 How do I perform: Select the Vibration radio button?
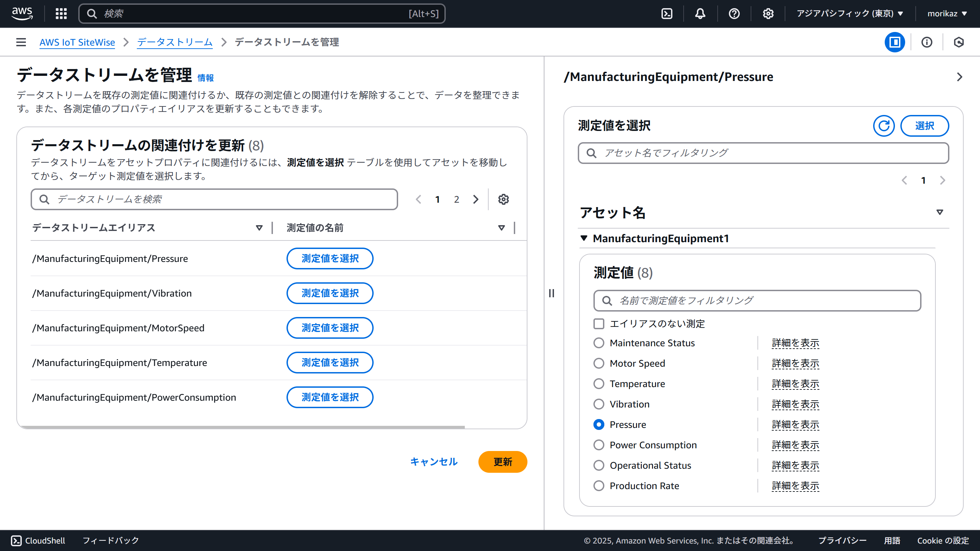tap(599, 404)
